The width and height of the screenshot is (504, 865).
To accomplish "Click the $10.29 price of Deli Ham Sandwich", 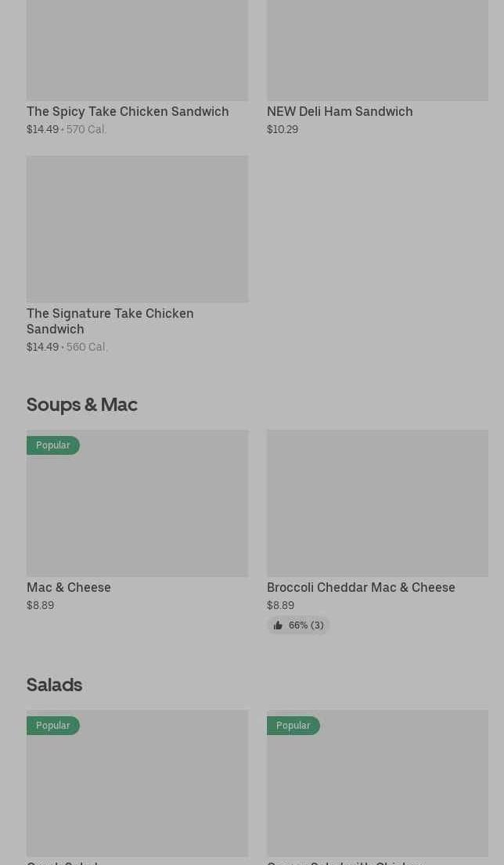I will [x=283, y=129].
